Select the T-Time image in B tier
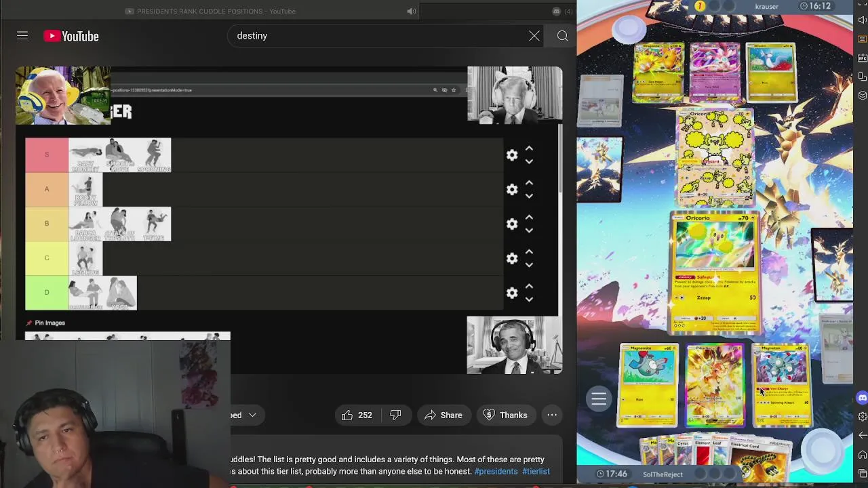868x488 pixels. [154, 224]
